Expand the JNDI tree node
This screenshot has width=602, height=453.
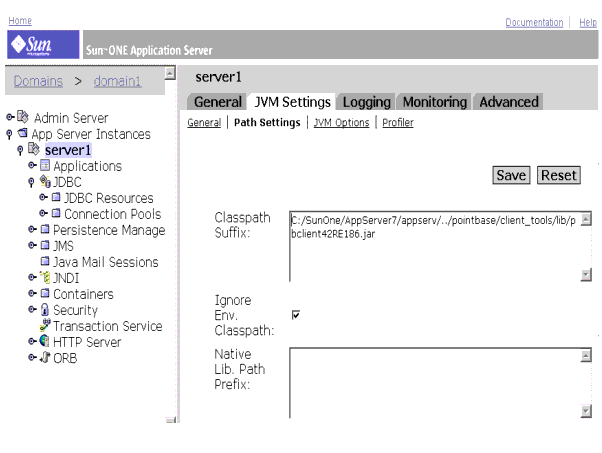[33, 277]
